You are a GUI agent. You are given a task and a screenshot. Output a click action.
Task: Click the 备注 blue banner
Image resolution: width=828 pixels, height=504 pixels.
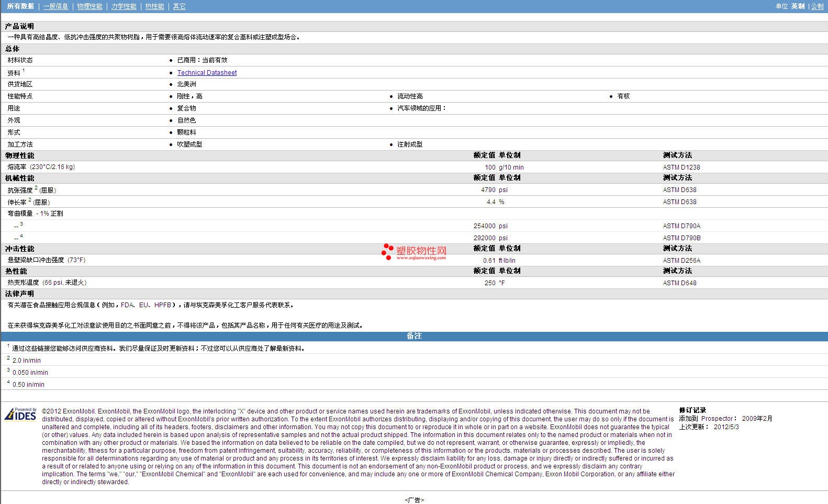tap(414, 336)
